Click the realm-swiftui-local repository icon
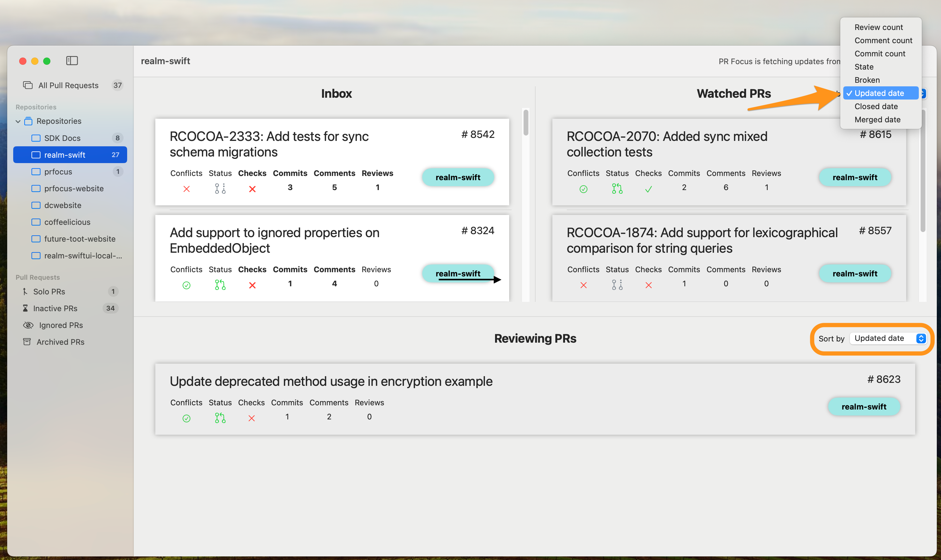 [x=36, y=255]
